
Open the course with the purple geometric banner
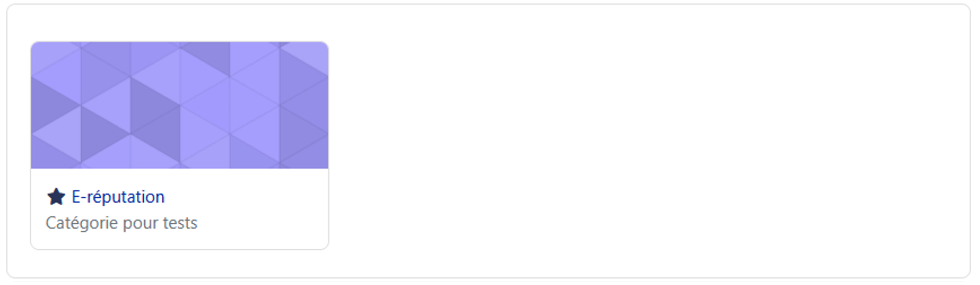[179, 105]
